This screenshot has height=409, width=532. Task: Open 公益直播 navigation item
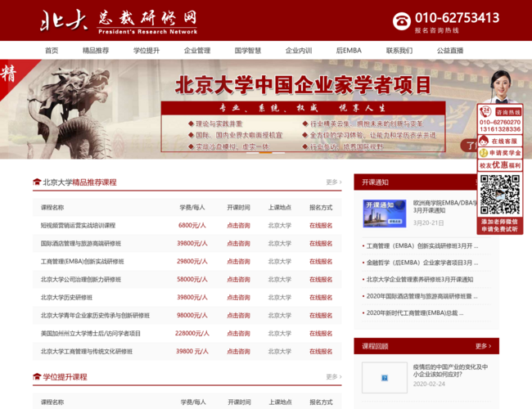450,51
